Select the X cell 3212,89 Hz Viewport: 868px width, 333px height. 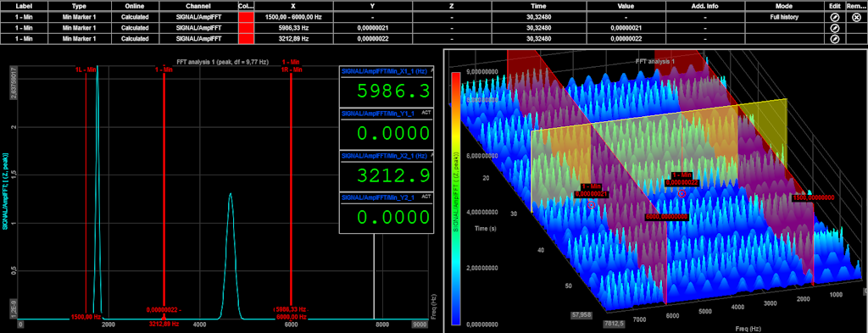click(x=293, y=39)
